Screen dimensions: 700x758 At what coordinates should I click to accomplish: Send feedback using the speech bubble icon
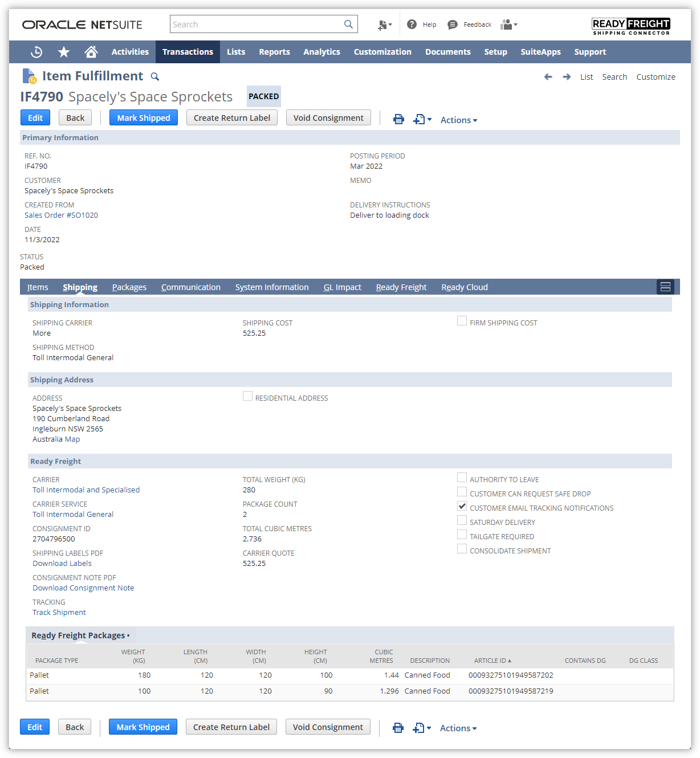pos(452,24)
